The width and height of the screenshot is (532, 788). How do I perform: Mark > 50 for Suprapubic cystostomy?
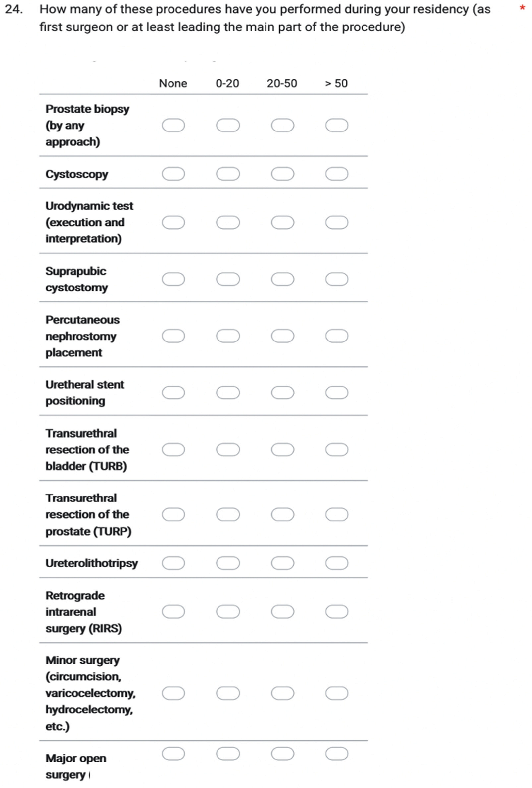(336, 280)
